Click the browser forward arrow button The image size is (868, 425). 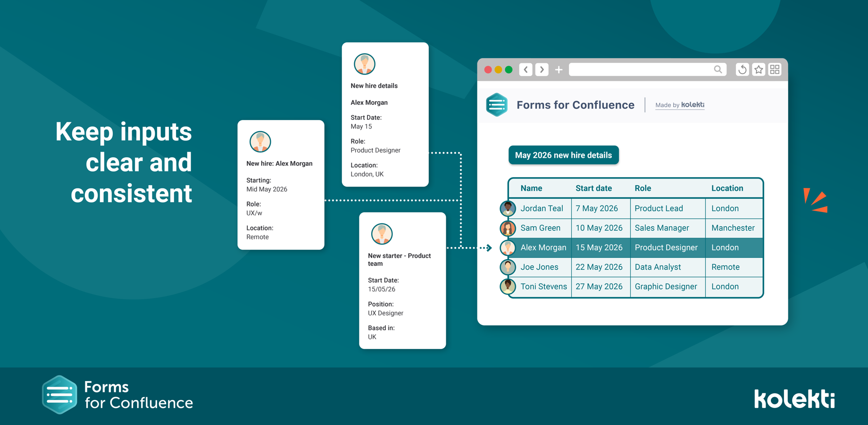coord(542,69)
